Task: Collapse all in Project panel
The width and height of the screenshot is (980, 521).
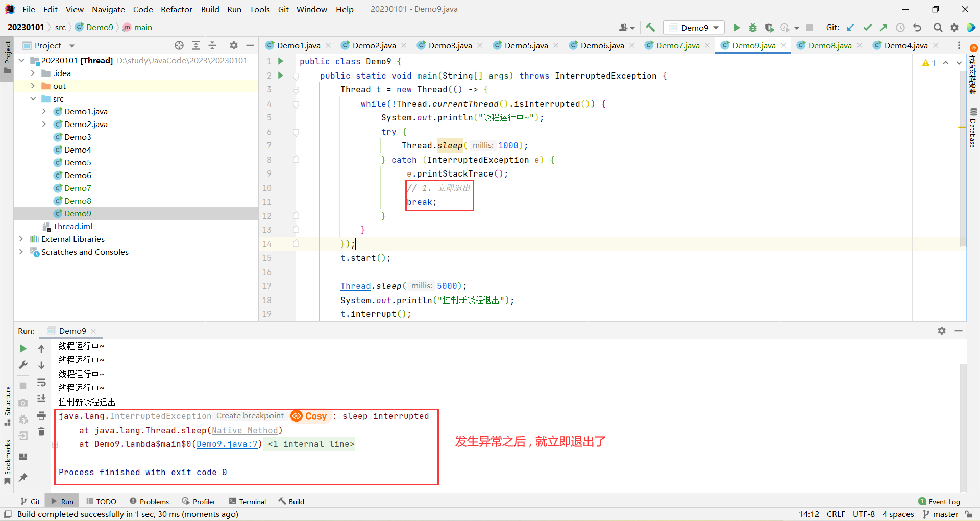Action: coord(212,45)
